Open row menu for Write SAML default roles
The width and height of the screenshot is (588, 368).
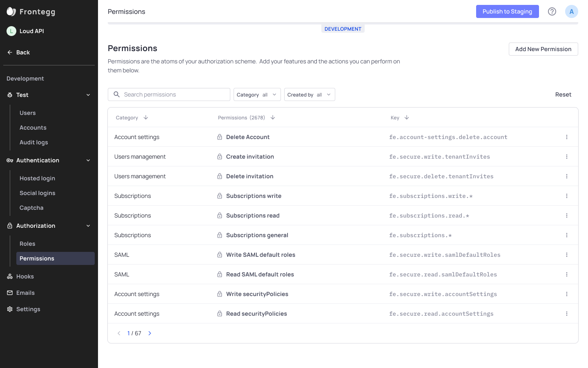point(567,255)
